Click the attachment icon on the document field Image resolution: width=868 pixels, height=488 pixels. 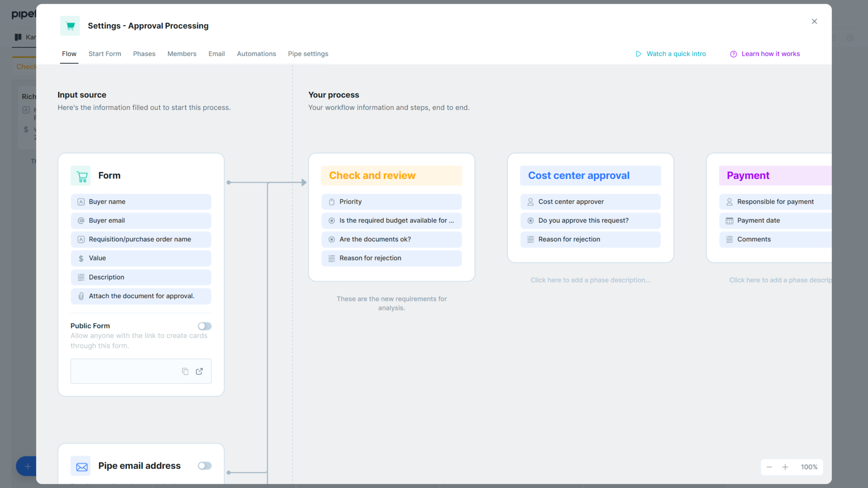81,296
